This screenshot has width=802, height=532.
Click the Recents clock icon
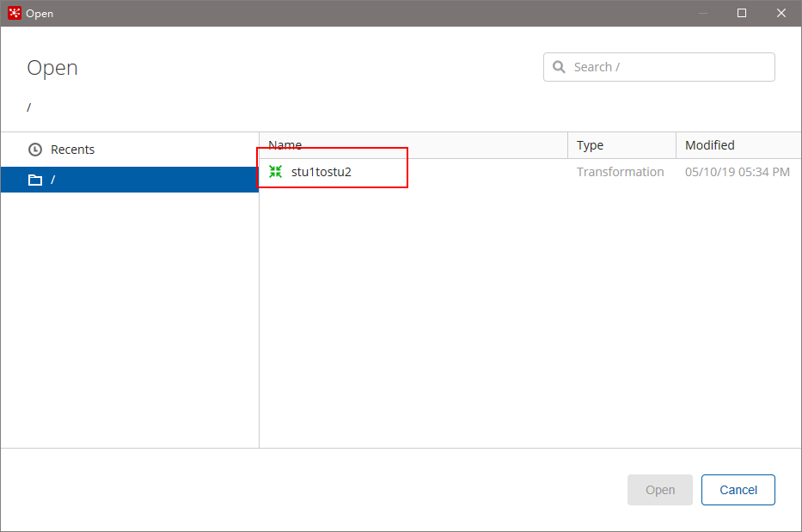[x=34, y=150]
